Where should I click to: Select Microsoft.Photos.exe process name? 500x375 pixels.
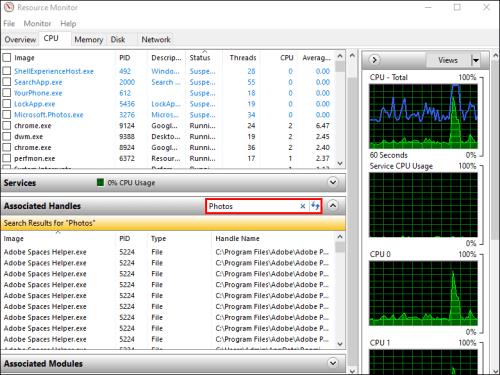(x=49, y=115)
